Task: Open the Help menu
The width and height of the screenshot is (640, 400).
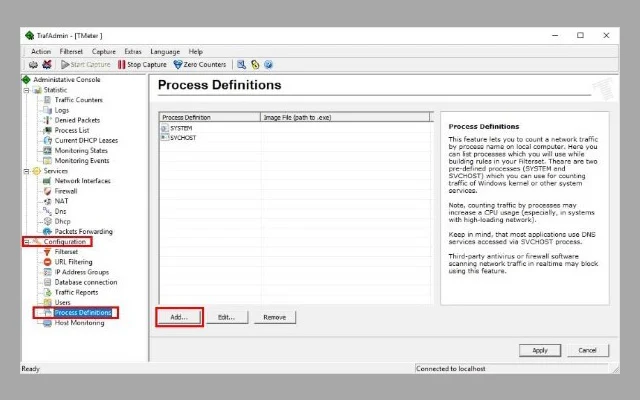Action: [196, 51]
